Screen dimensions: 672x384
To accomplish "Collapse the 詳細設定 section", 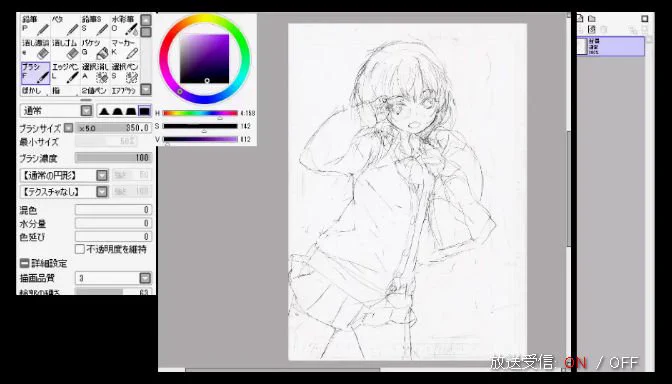I will tap(24, 263).
